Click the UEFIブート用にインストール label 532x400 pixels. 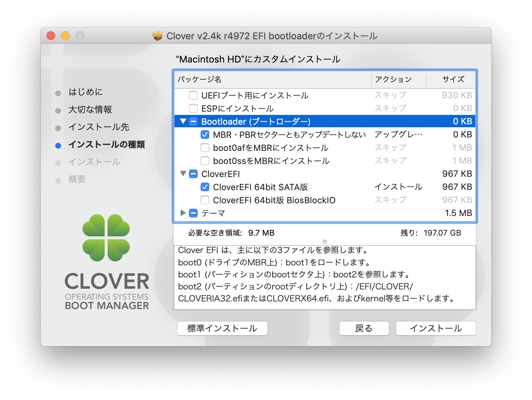[x=255, y=96]
